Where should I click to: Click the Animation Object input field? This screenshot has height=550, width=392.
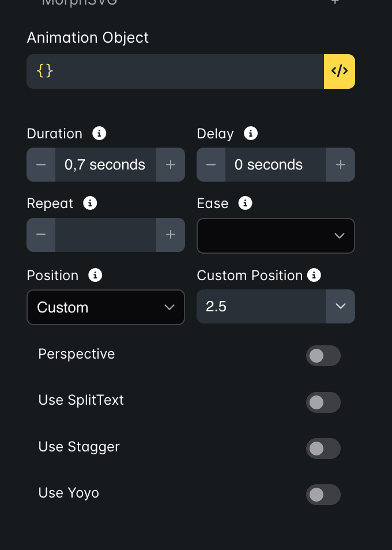(175, 71)
